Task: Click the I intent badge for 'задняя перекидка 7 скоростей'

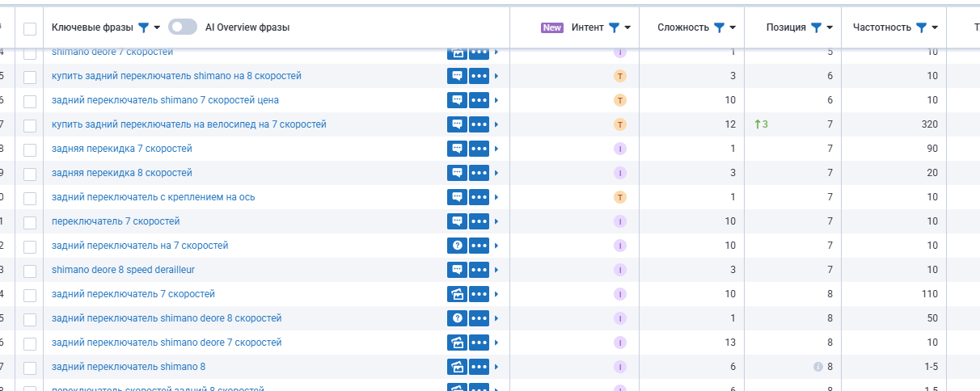Action: coord(620,149)
